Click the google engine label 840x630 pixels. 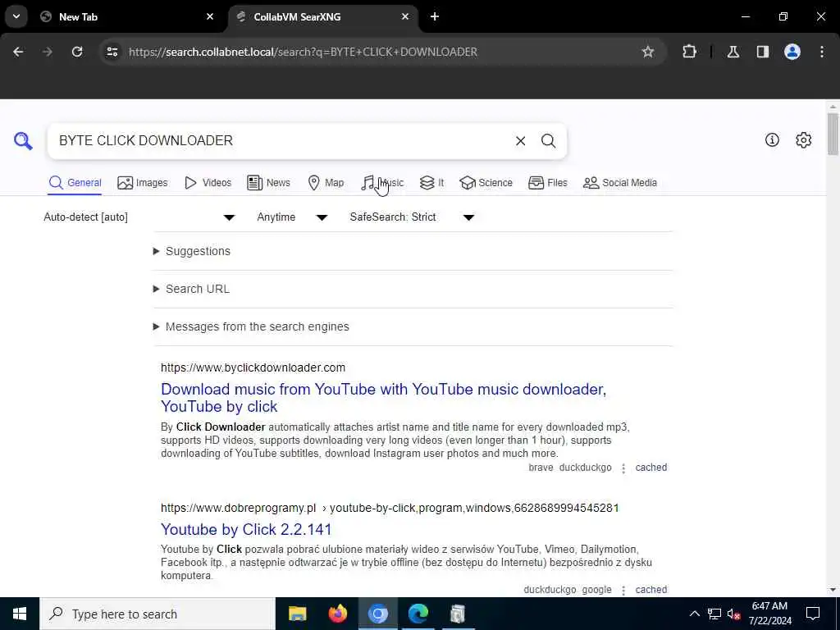(x=597, y=590)
